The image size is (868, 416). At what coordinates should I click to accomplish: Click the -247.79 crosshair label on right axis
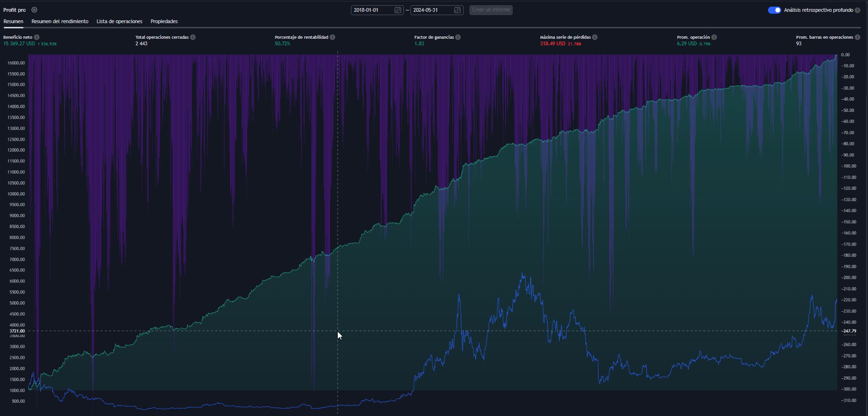click(x=849, y=331)
